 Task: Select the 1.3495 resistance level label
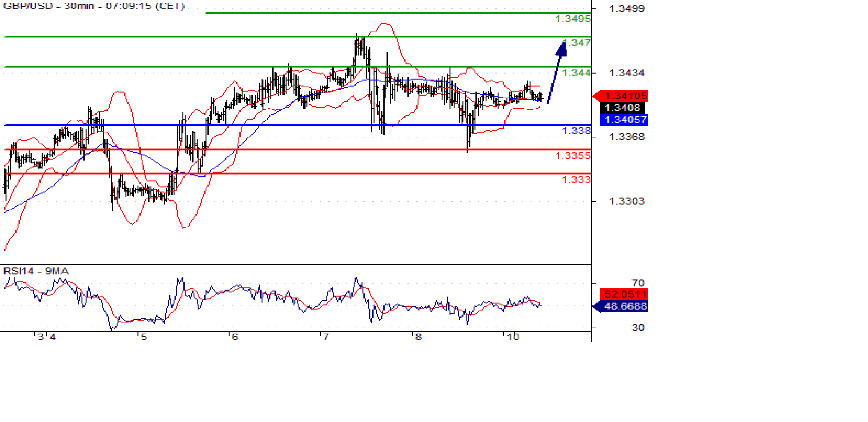click(x=573, y=19)
